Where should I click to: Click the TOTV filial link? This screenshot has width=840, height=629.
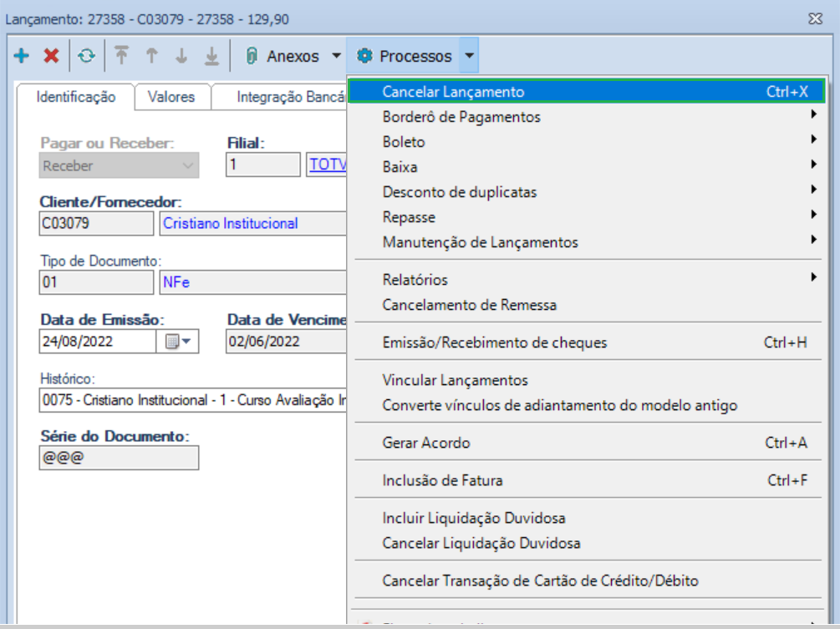(x=328, y=165)
